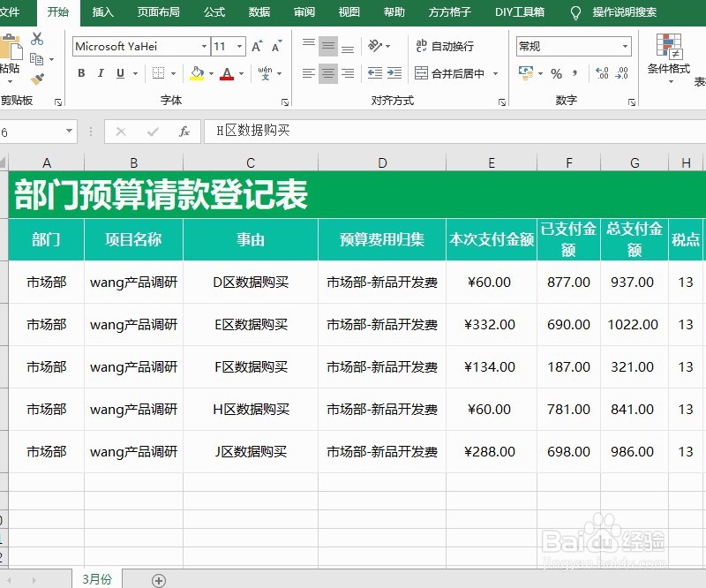Toggle underline formatting
Image resolution: width=706 pixels, height=588 pixels.
coord(120,72)
